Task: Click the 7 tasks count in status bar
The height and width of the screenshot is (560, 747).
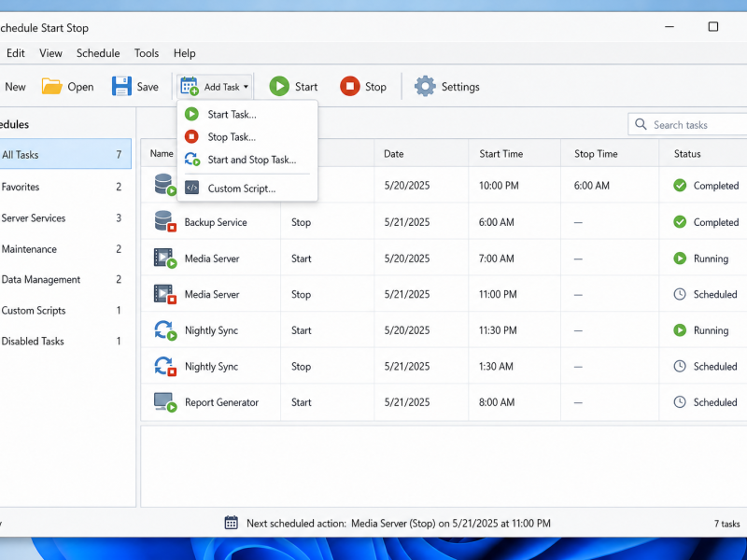Action: click(726, 524)
